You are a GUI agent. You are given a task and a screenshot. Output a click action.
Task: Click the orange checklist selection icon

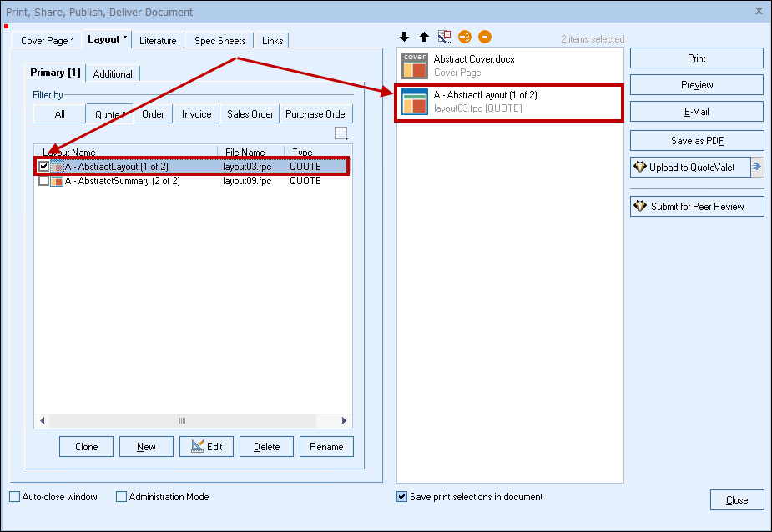(465, 37)
